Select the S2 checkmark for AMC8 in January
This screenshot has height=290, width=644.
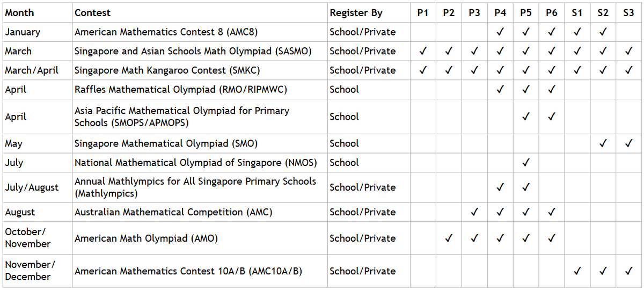[603, 32]
